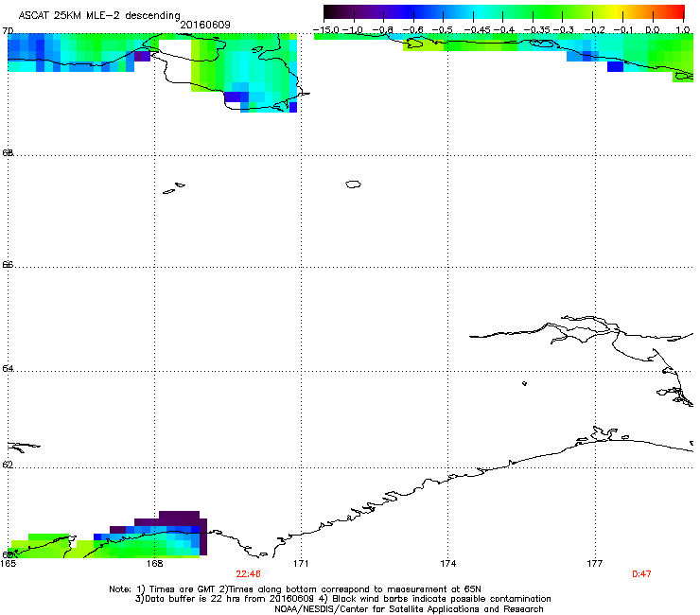Click the title text 'ASCAT 25KM MLE-2 descending'
Screen dimensions: 700x615
[x=99, y=15]
